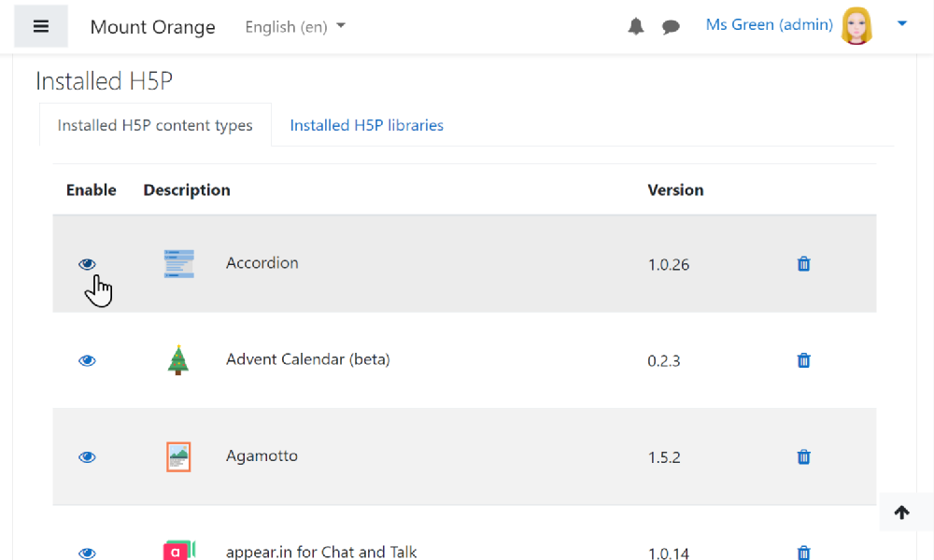Viewport: 934px width, 560px height.
Task: Click the Enable column header
Action: tap(92, 189)
